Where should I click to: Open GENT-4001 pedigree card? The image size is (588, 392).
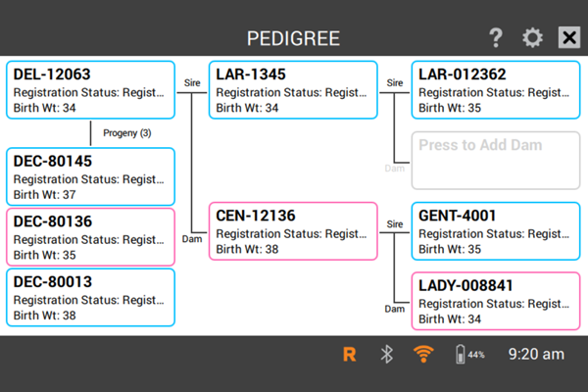point(489,232)
